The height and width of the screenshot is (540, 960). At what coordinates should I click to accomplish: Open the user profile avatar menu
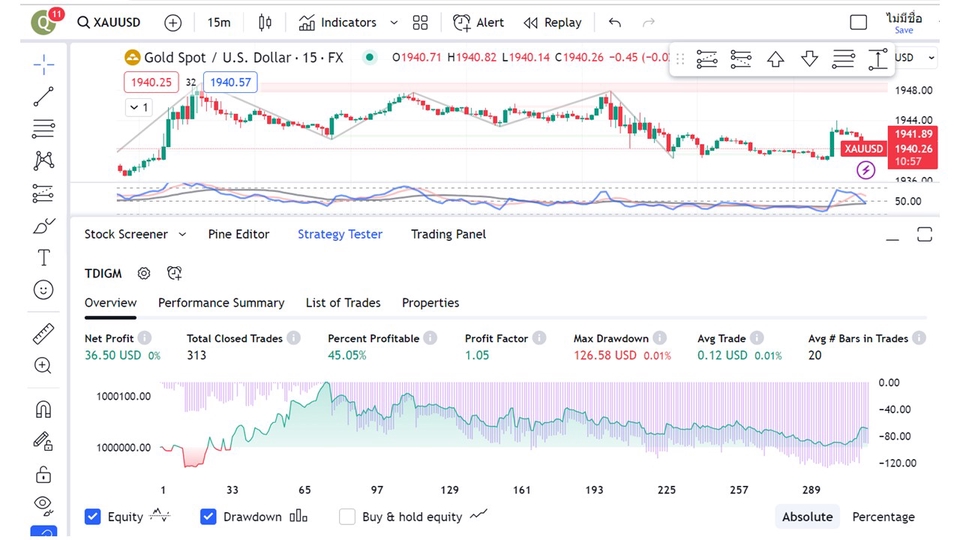[x=44, y=21]
